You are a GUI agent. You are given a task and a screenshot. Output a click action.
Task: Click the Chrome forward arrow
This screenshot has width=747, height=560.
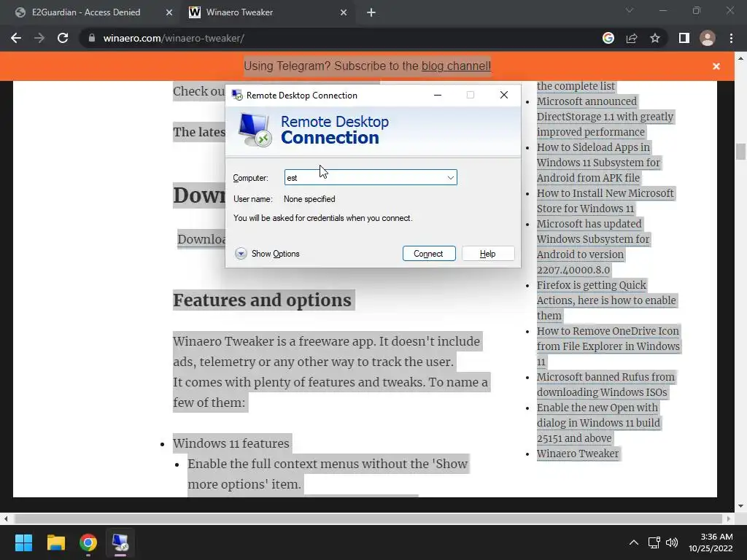[x=39, y=38]
